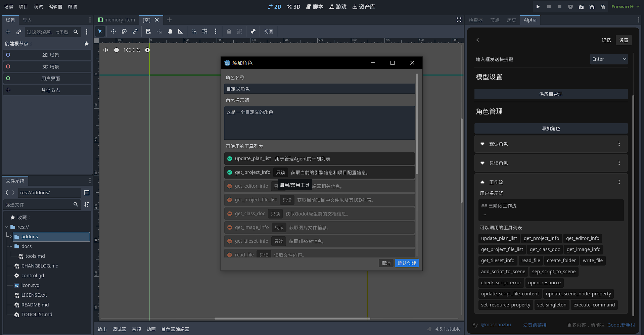644x335 pixels.
Task: Collapse the 工作流 role section
Action: click(x=482, y=182)
